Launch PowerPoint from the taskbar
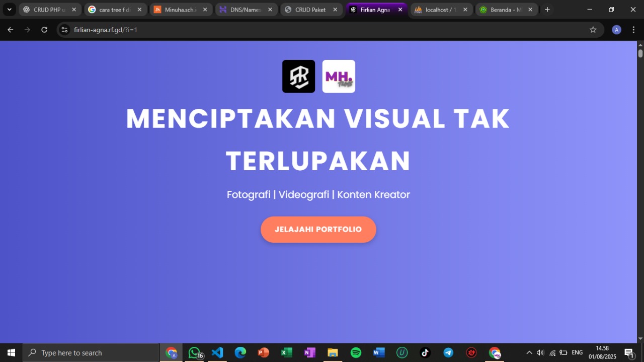The image size is (644, 362). [x=263, y=352]
